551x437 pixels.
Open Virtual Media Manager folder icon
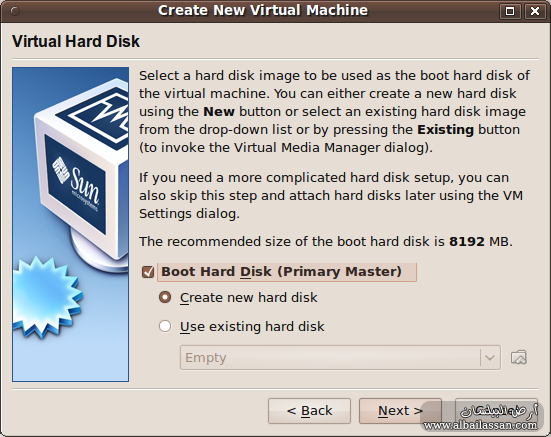518,357
